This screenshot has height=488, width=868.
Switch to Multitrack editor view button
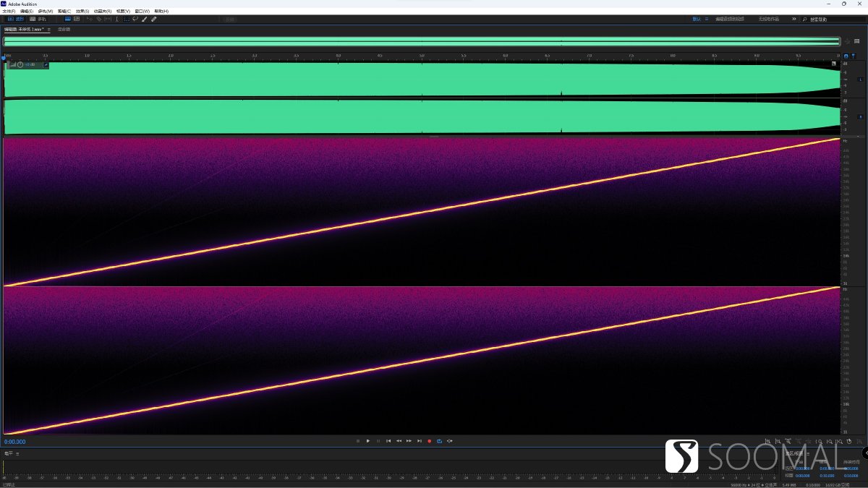(x=38, y=19)
